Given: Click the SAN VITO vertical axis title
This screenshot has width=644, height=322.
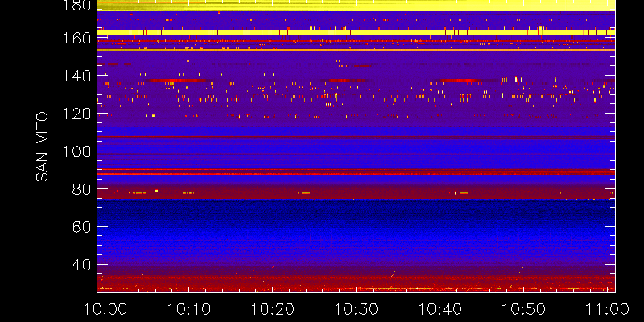Looking at the screenshot, I should pos(42,147).
